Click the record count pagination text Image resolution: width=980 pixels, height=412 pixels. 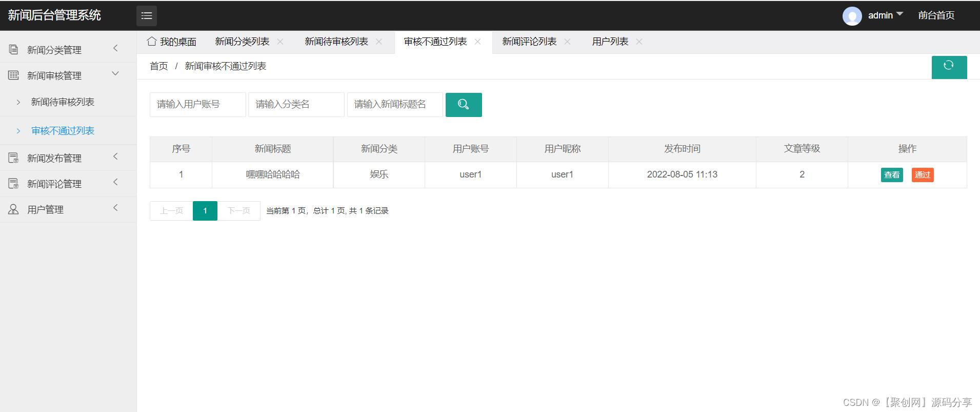[x=327, y=211]
